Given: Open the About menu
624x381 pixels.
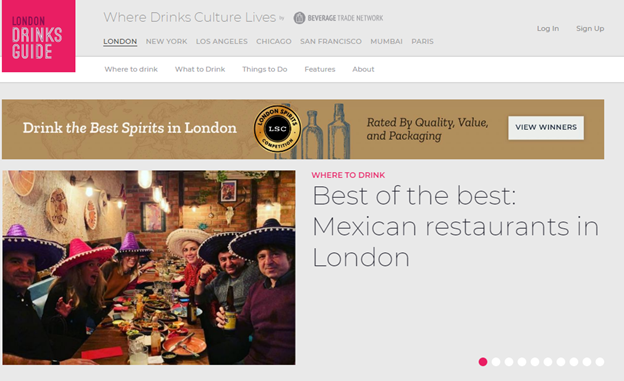Looking at the screenshot, I should (363, 69).
